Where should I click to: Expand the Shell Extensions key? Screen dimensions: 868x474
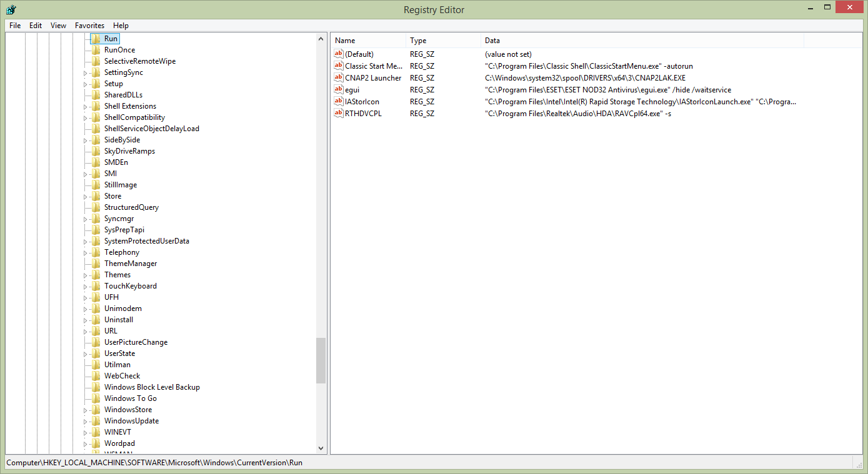click(86, 107)
